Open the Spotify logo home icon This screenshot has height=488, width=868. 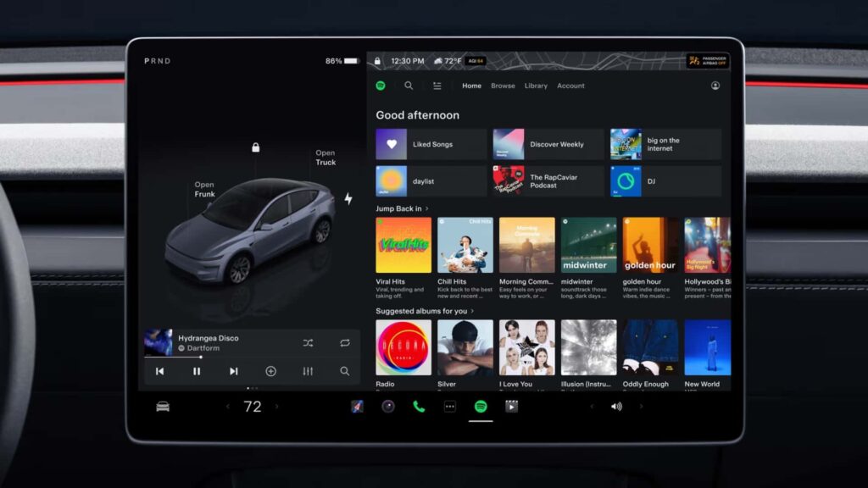[x=381, y=86]
